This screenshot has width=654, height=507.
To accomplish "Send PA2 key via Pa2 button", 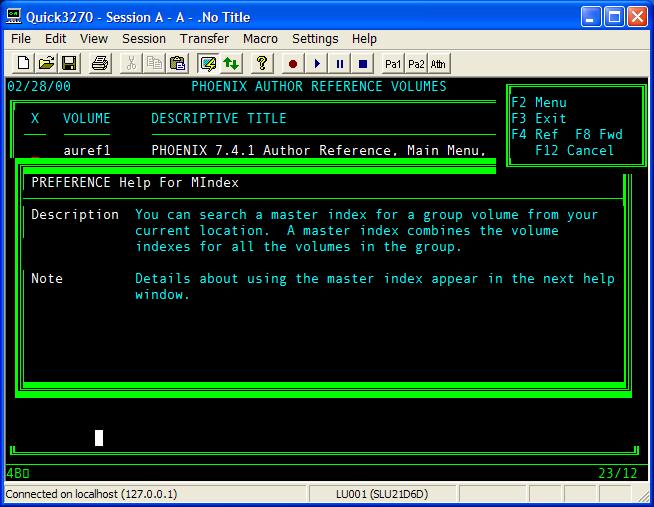I will click(x=416, y=64).
